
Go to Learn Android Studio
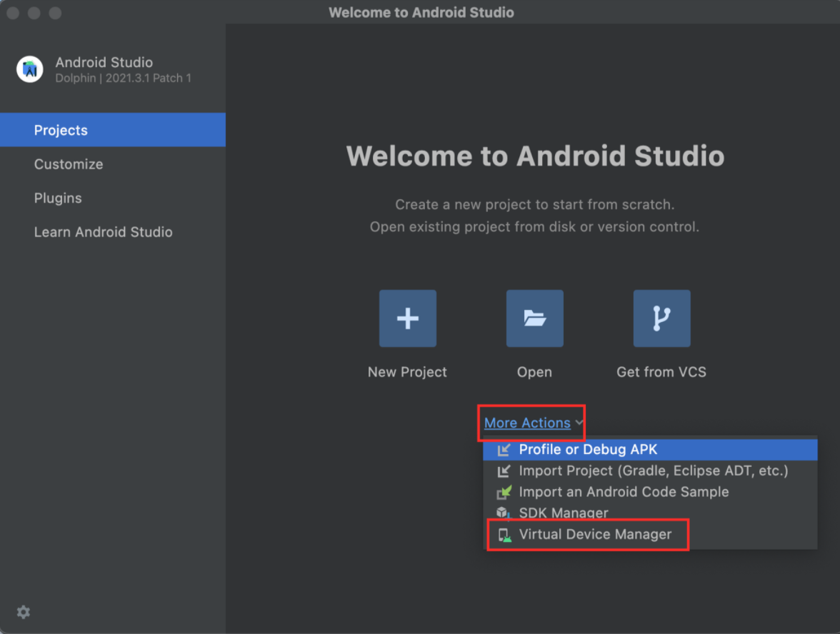(x=113, y=232)
